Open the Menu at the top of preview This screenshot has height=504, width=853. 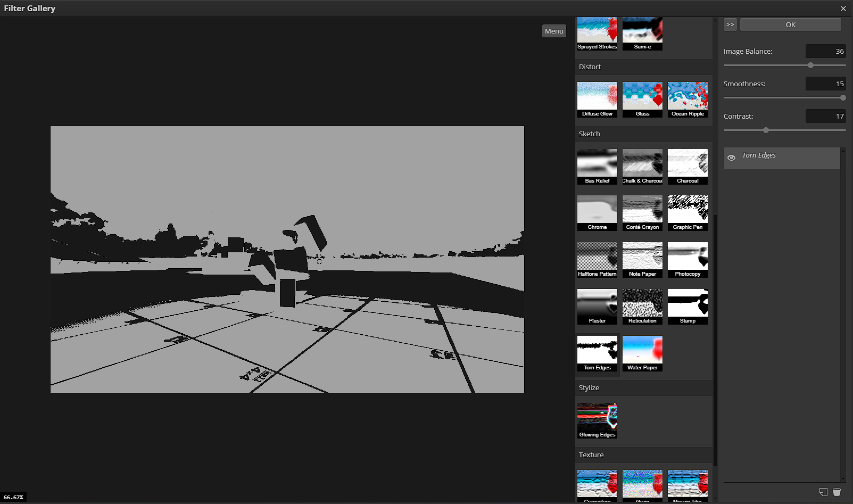554,30
